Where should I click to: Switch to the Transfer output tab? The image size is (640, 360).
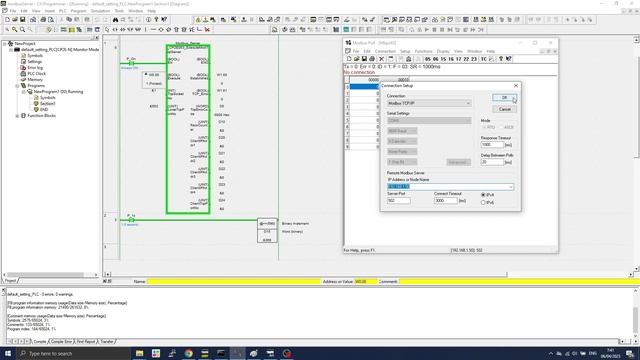(107, 341)
